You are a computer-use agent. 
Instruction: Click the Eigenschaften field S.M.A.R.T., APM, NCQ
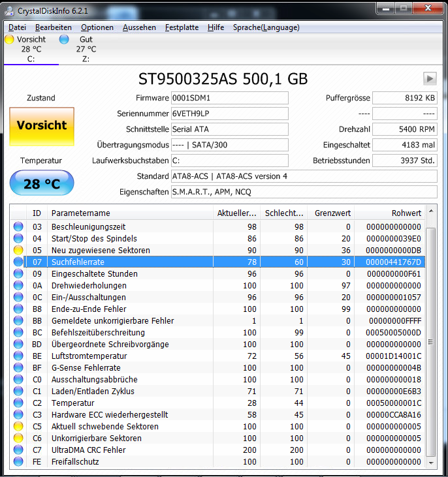(304, 192)
